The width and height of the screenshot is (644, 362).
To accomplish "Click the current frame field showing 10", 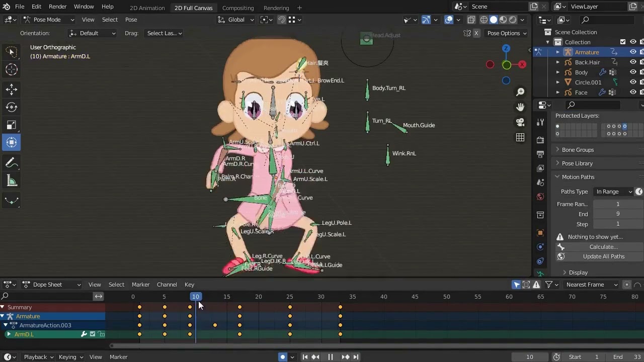I will 530,357.
